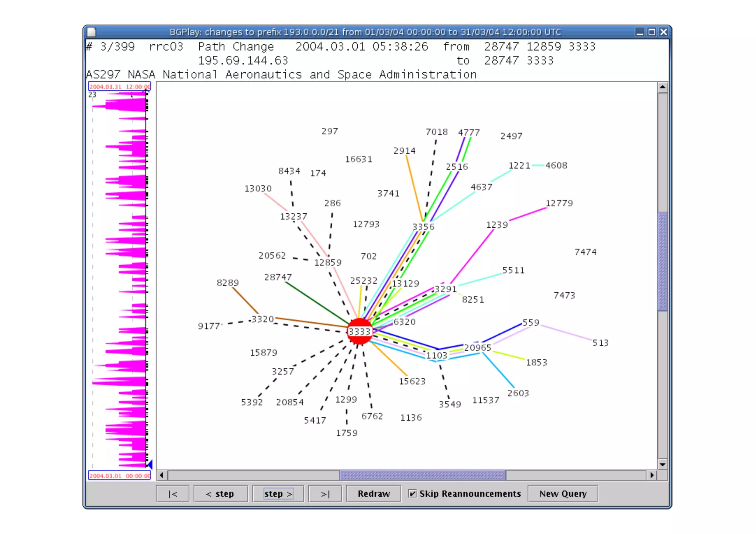756x534 pixels.
Task: Click the window menu icon in title bar
Action: pyautogui.click(x=92, y=32)
